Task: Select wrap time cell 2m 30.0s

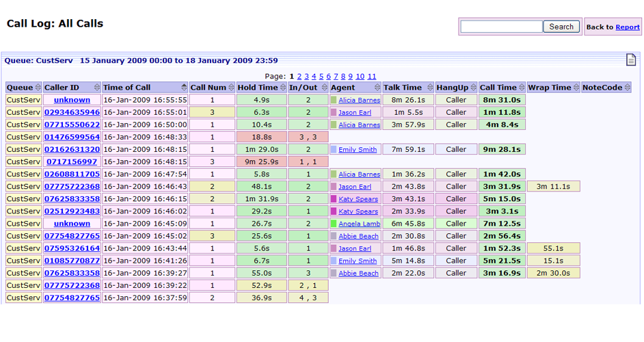Action: click(553, 273)
